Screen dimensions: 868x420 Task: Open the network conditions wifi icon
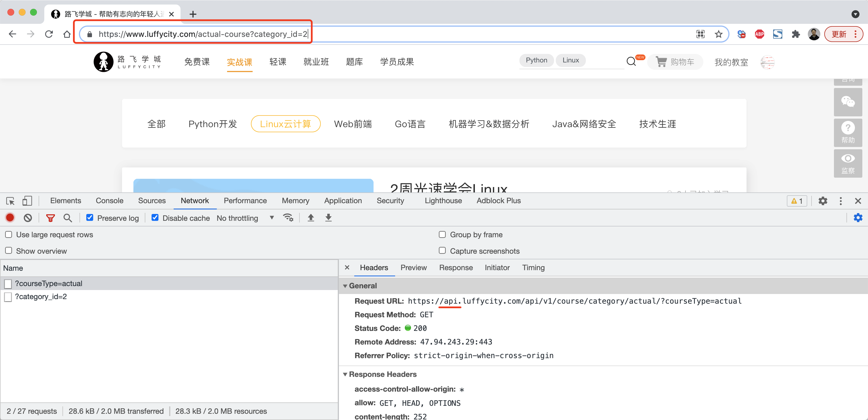click(x=288, y=218)
